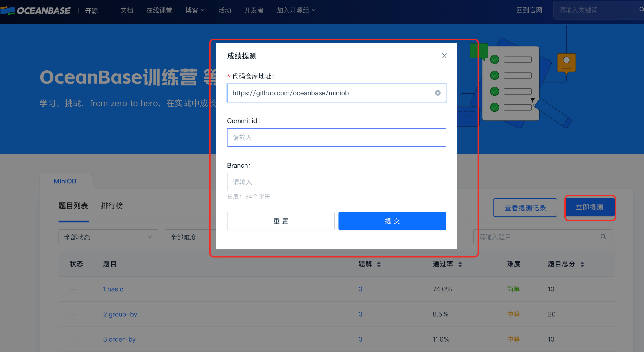Focus the Branch input field

336,182
